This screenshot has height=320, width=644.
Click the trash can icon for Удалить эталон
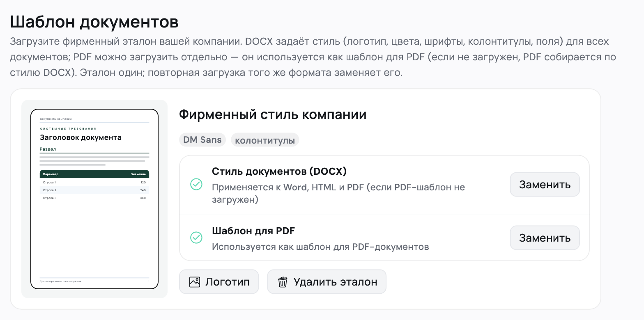(x=283, y=282)
